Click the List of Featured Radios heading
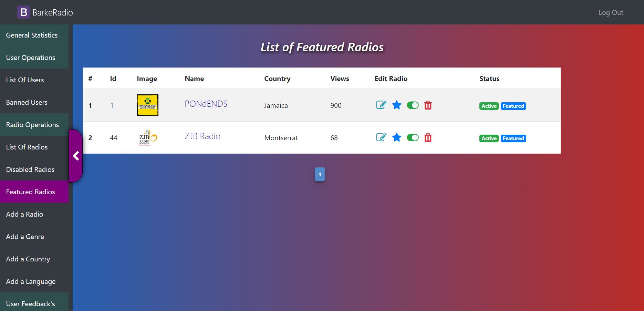The image size is (644, 311). 322,47
